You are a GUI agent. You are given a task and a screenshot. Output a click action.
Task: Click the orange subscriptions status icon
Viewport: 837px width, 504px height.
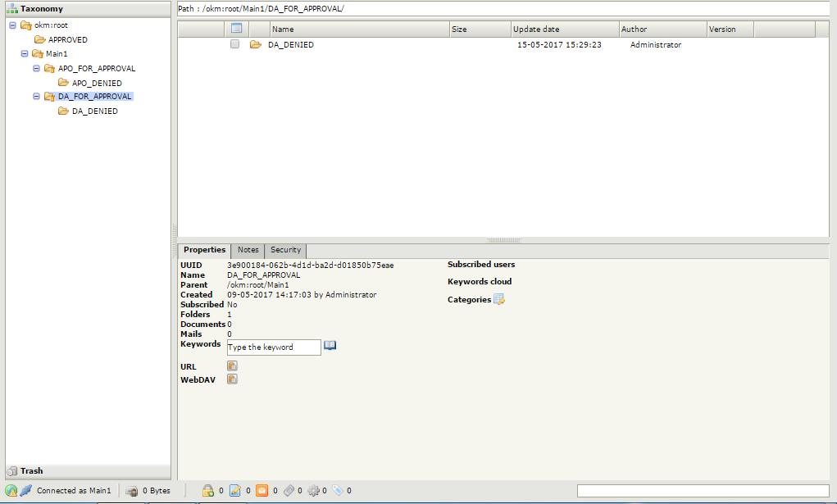262,491
